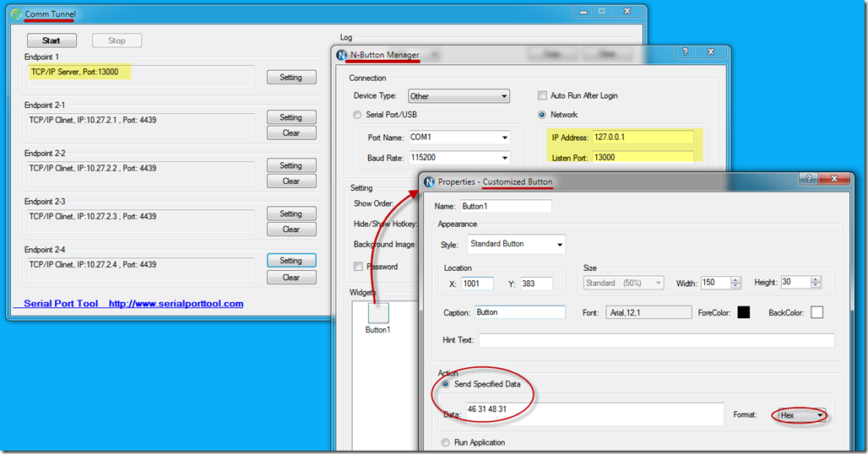Clear Endpoint 2-3

[291, 229]
